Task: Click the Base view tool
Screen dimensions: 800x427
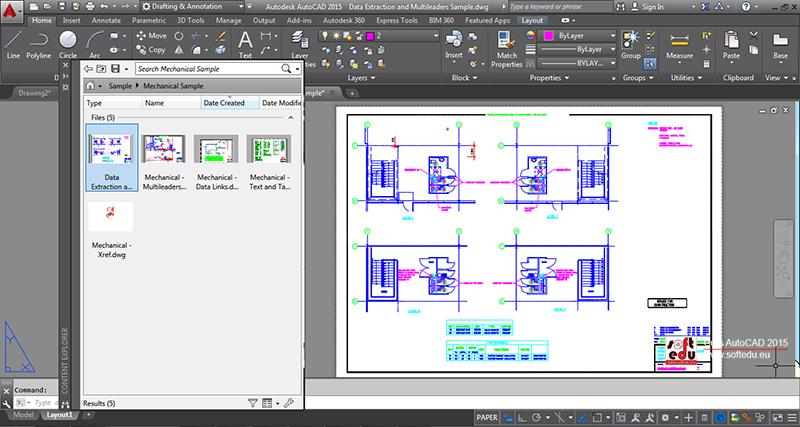Action: point(780,45)
